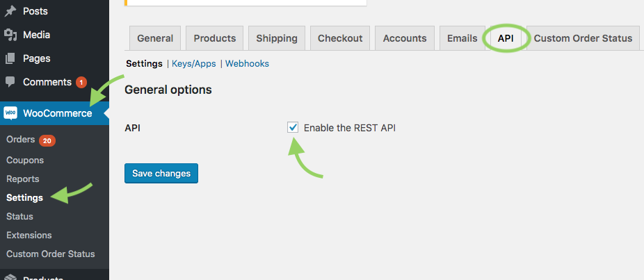Switch to Custom Order Status tab
This screenshot has height=280, width=644.
tap(583, 38)
